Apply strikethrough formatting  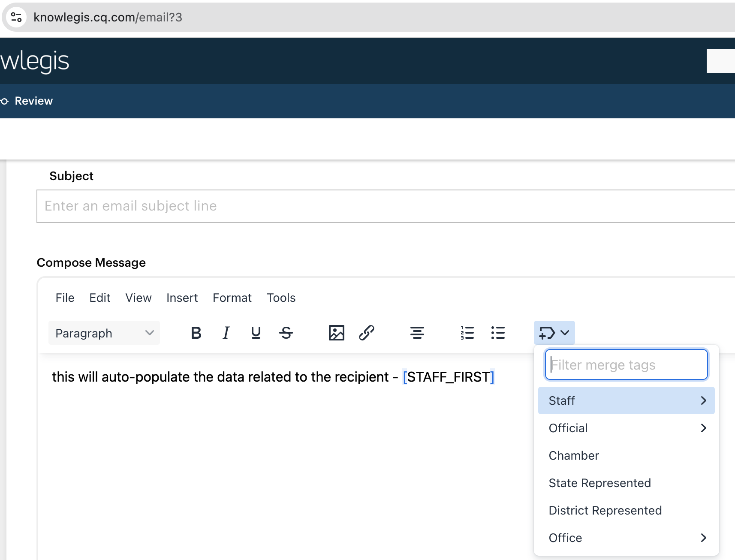tap(286, 333)
